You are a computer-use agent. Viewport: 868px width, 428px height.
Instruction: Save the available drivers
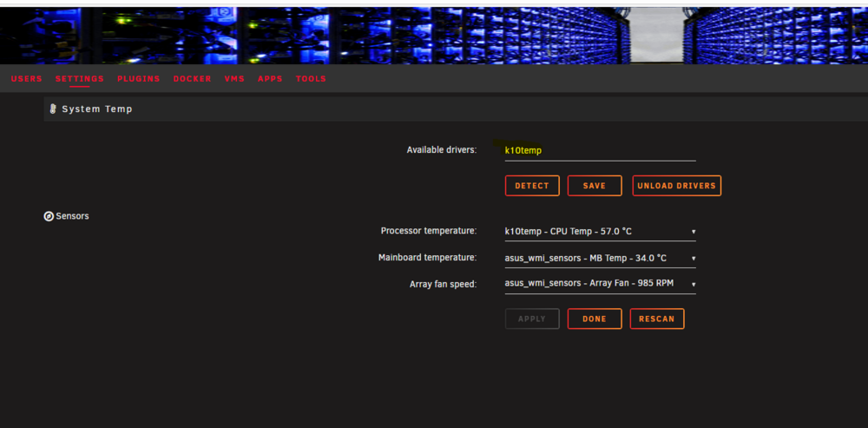click(x=595, y=186)
